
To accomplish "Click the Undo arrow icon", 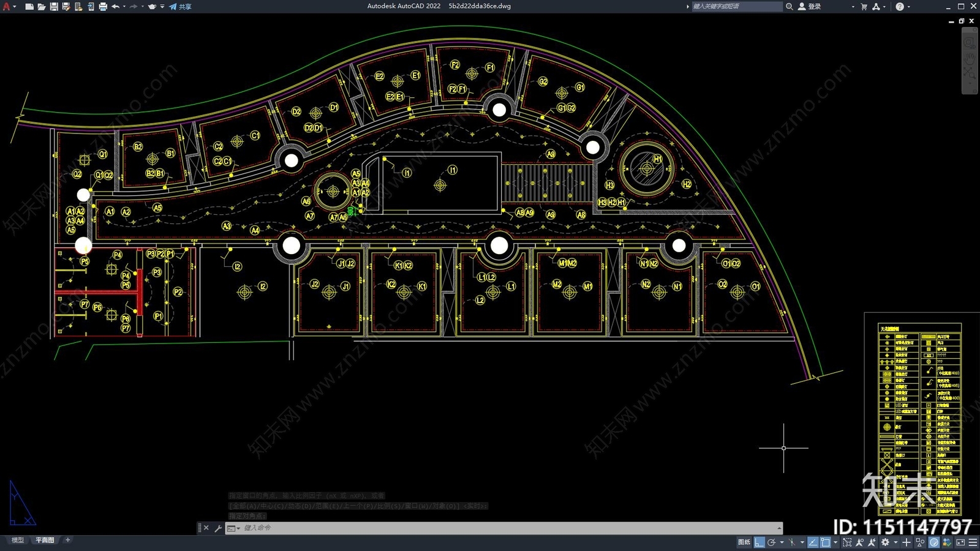I will (x=115, y=7).
